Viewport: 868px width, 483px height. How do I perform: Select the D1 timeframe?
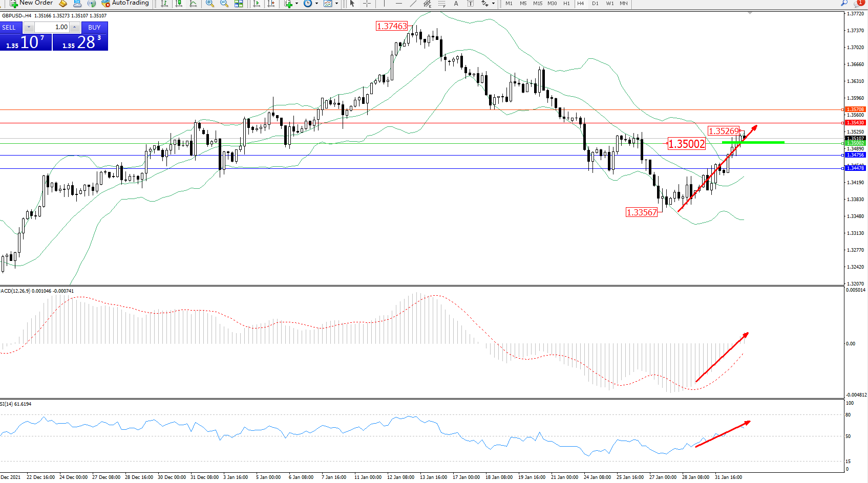click(595, 4)
